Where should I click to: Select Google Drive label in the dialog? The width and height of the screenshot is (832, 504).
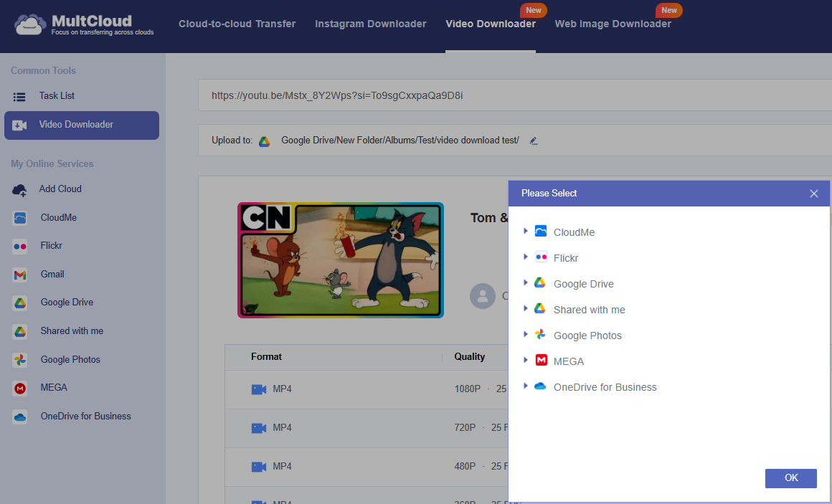tap(583, 284)
